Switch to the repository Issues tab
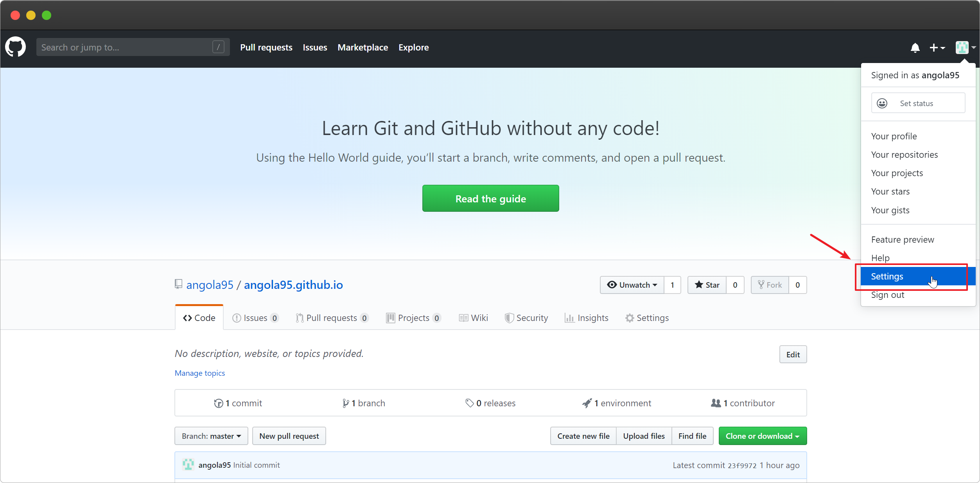 coord(255,318)
